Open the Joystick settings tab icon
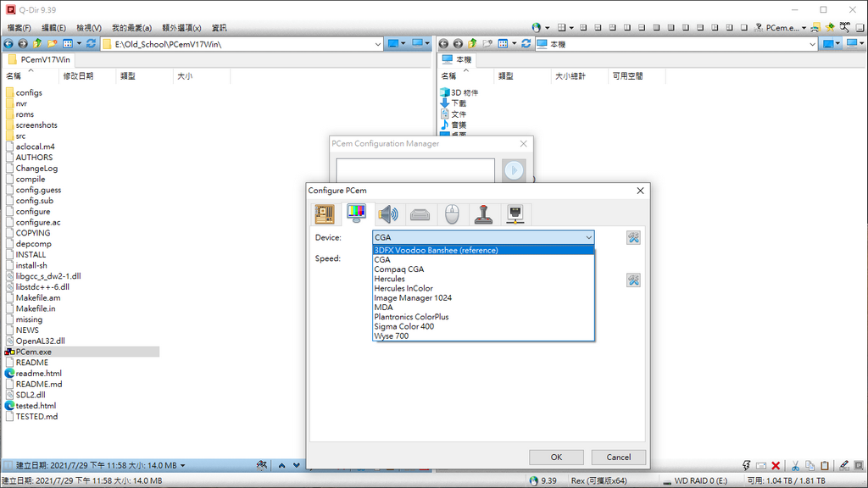 pos(483,214)
